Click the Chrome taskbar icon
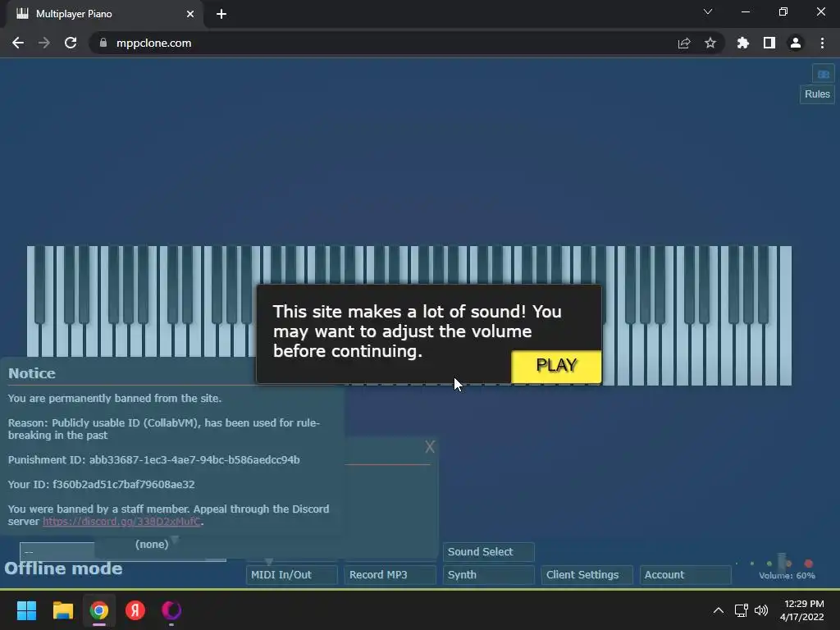 (99, 610)
